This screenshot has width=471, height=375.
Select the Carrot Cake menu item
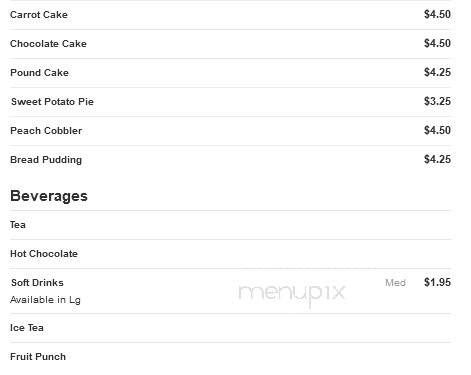point(39,15)
